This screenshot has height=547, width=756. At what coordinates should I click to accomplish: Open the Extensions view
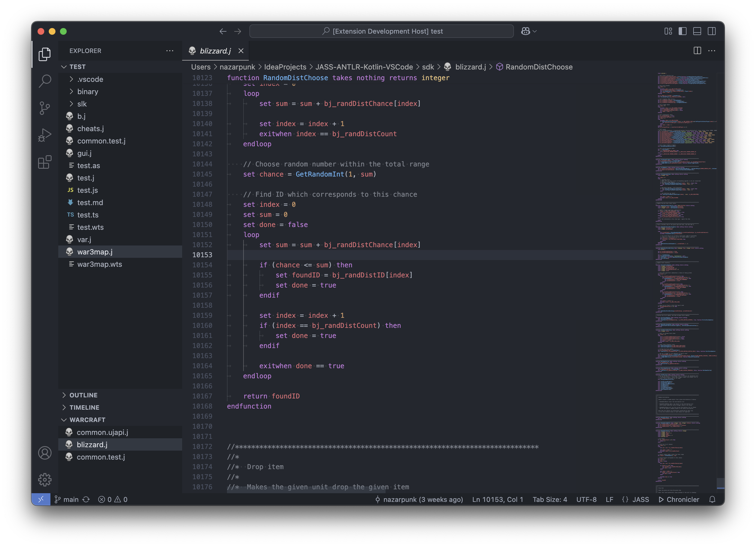(45, 162)
